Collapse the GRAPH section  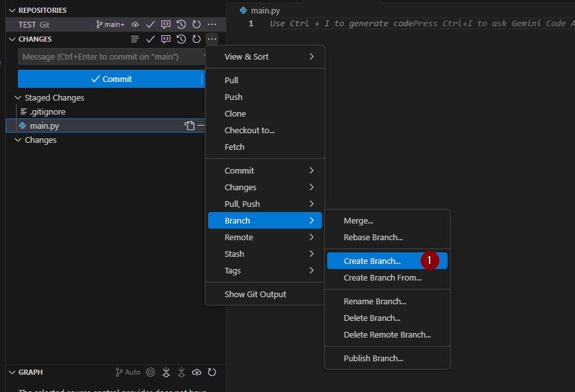point(12,372)
